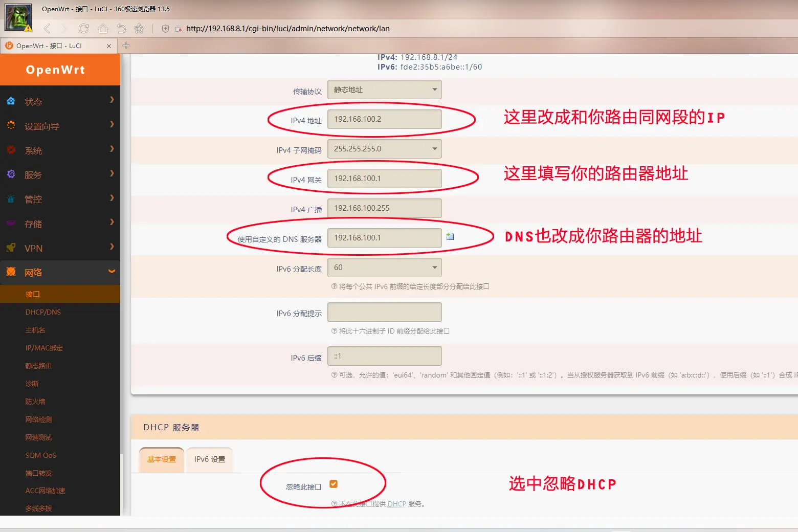
Task: Select 接口 in the sidebar
Action: coord(32,294)
